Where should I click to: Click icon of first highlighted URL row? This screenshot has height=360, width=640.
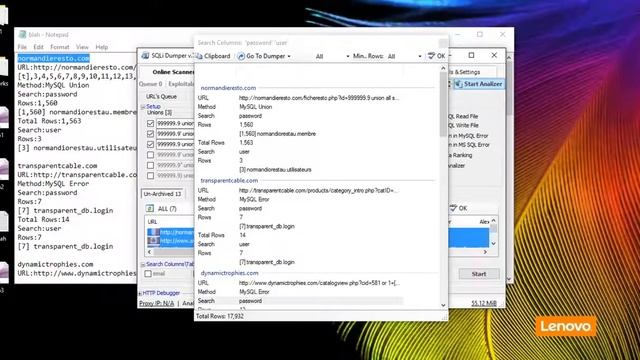(153, 232)
